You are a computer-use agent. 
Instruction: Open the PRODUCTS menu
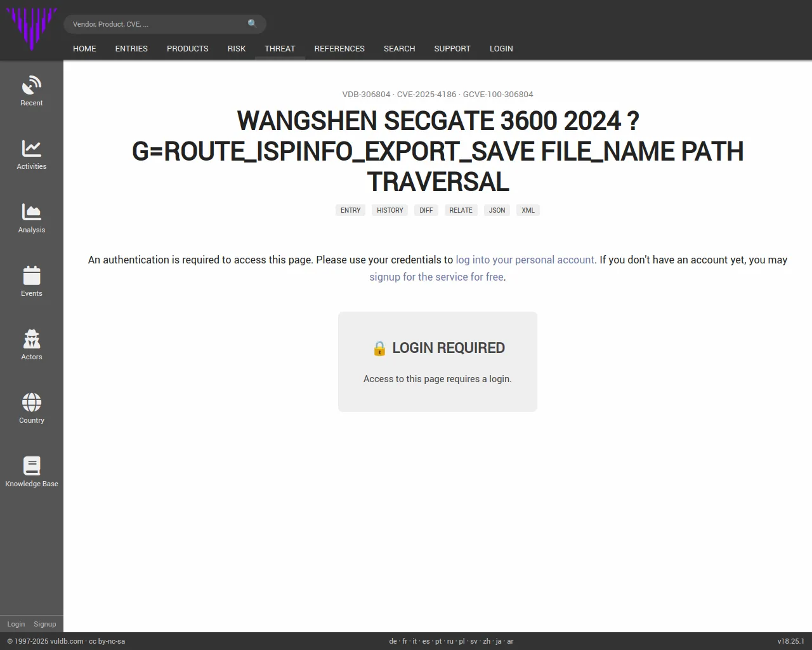click(187, 48)
